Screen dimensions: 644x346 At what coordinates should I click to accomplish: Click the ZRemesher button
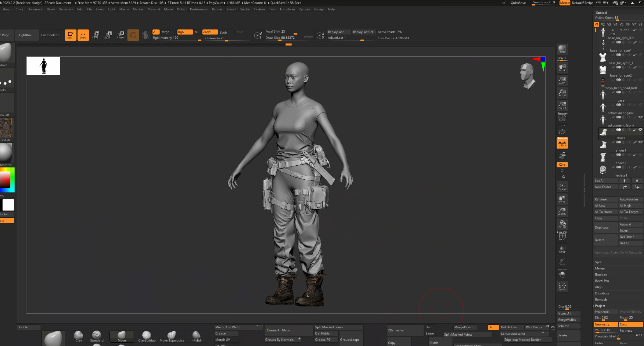coord(405,330)
